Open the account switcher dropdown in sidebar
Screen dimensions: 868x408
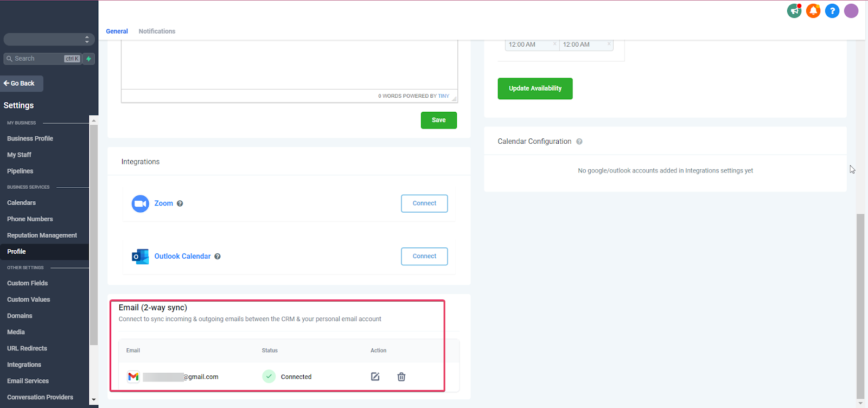click(49, 40)
